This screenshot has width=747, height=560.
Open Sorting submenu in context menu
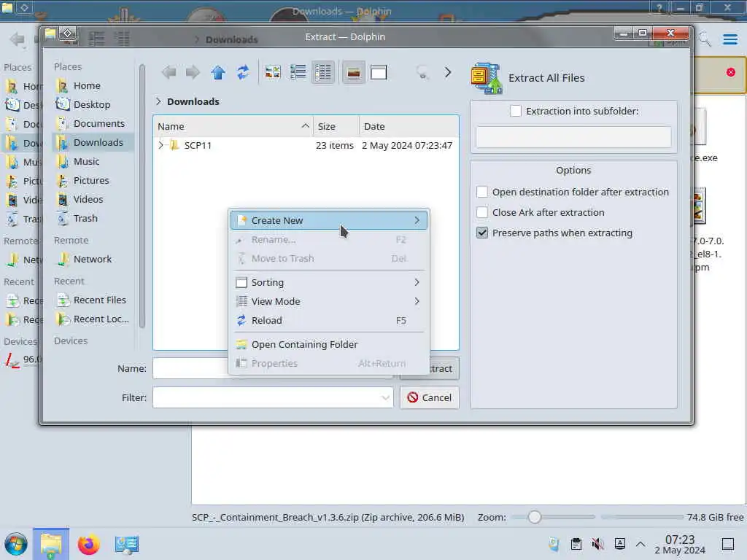[329, 282]
